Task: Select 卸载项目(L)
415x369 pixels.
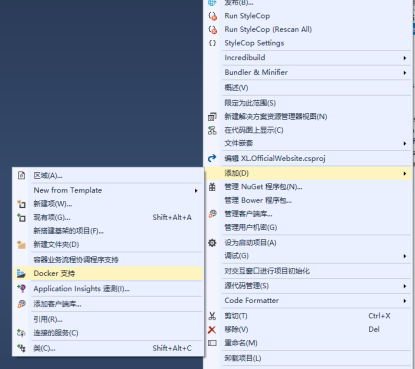Action: click(243, 358)
